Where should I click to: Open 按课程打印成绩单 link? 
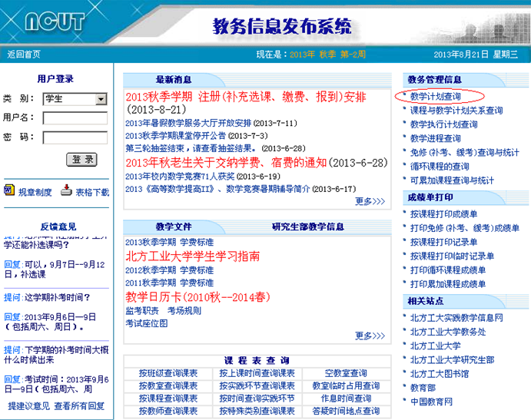[x=443, y=214]
